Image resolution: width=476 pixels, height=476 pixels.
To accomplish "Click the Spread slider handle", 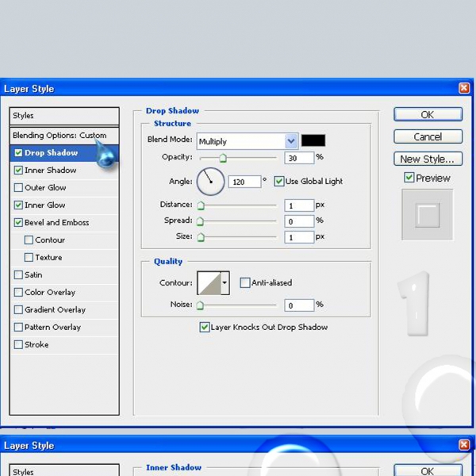I will click(x=200, y=221).
